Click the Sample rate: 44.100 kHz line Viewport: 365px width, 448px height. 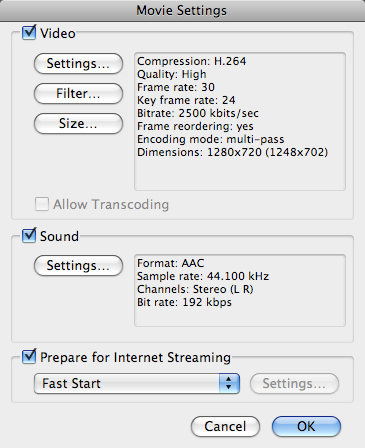[203, 276]
